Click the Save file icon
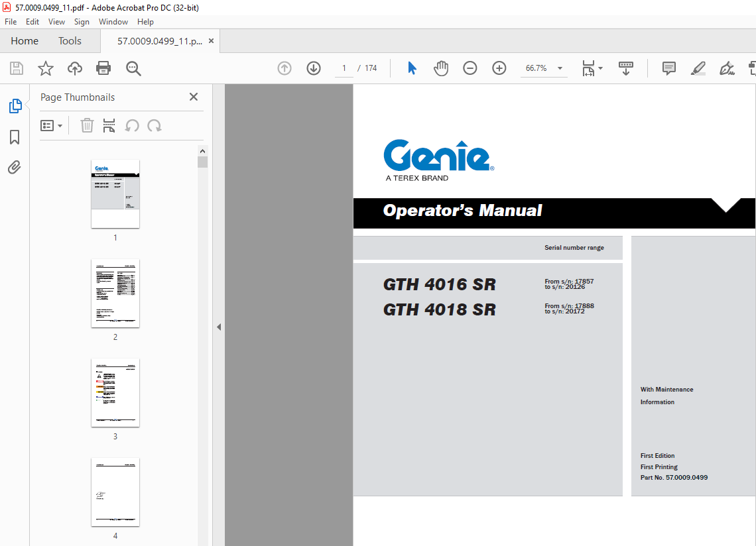Viewport: 756px width, 546px height. point(17,68)
